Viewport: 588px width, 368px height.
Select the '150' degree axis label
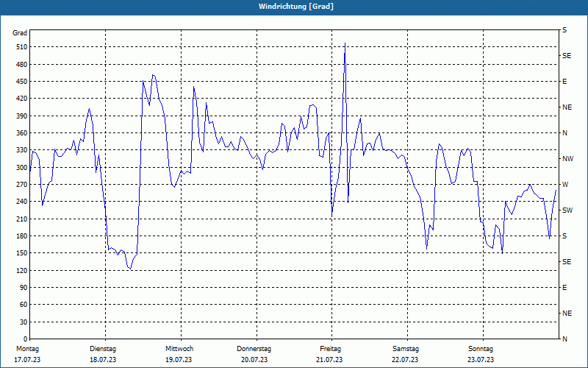click(x=23, y=252)
